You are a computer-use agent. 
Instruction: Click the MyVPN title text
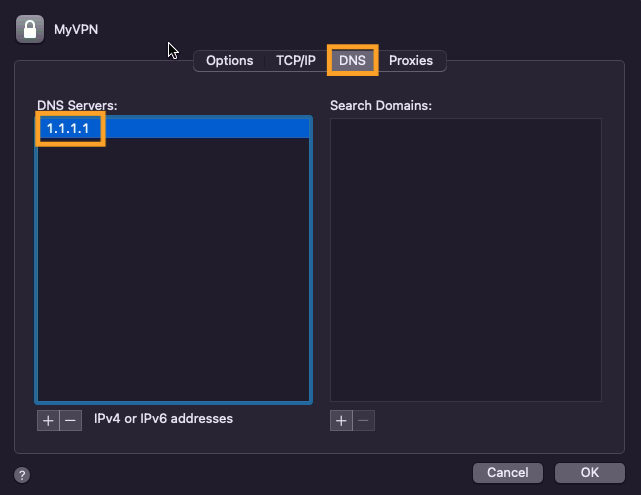pyautogui.click(x=76, y=29)
